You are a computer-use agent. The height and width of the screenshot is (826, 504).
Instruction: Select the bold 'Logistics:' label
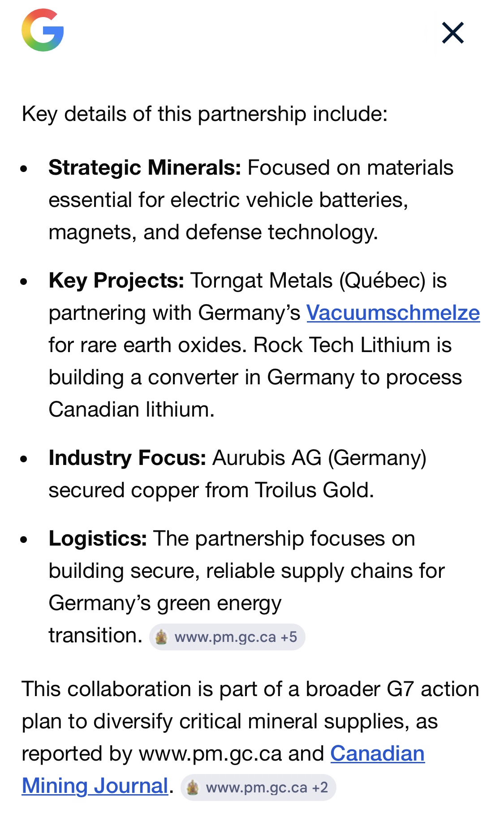coord(98,538)
